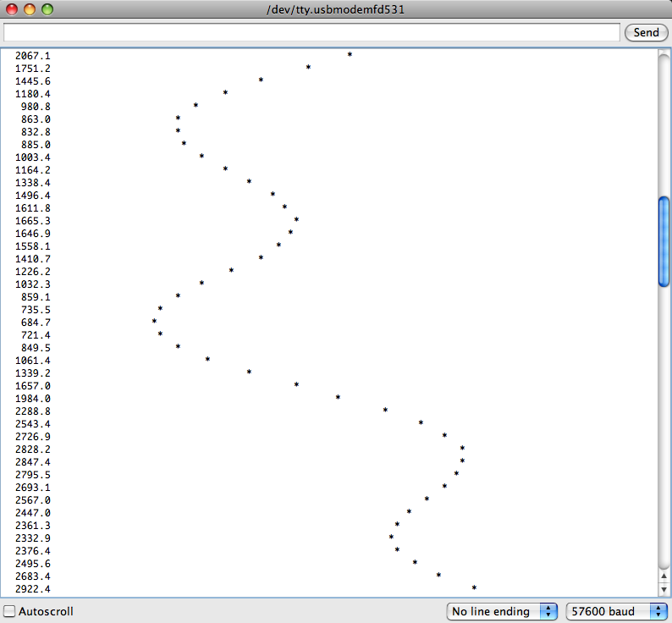Open the 57600 baud dropdown
This screenshot has height=623, width=672.
[616, 611]
